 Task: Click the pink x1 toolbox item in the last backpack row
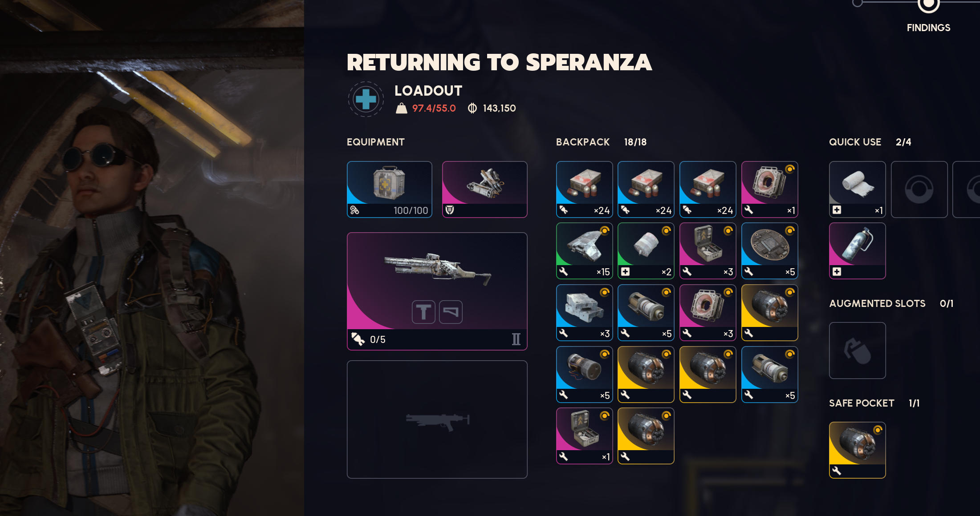pos(584,436)
